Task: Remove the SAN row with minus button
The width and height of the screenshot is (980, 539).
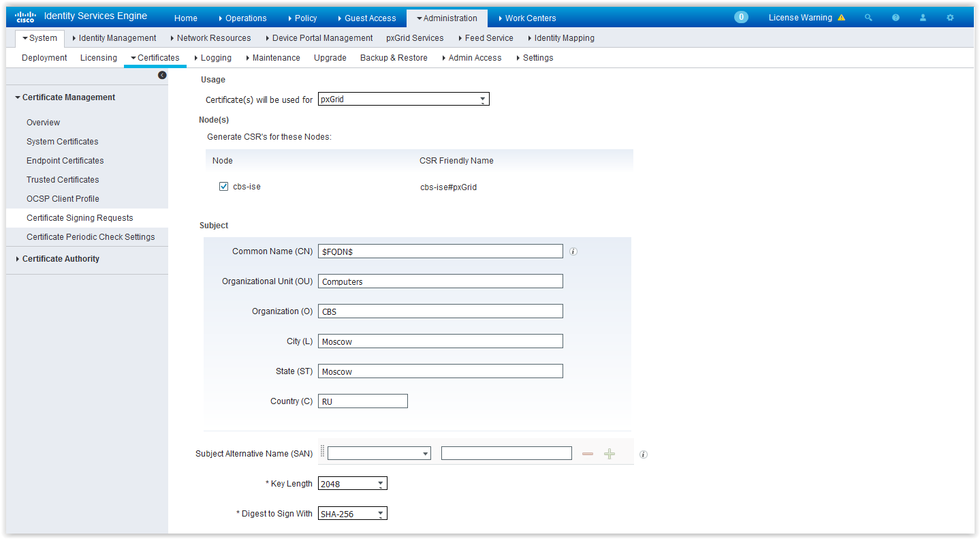Action: 587,453
